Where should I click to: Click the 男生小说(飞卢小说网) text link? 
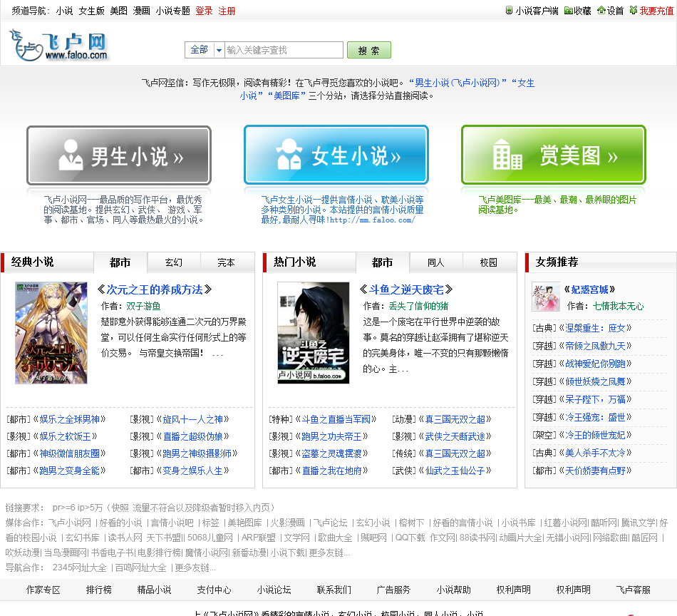coord(458,83)
